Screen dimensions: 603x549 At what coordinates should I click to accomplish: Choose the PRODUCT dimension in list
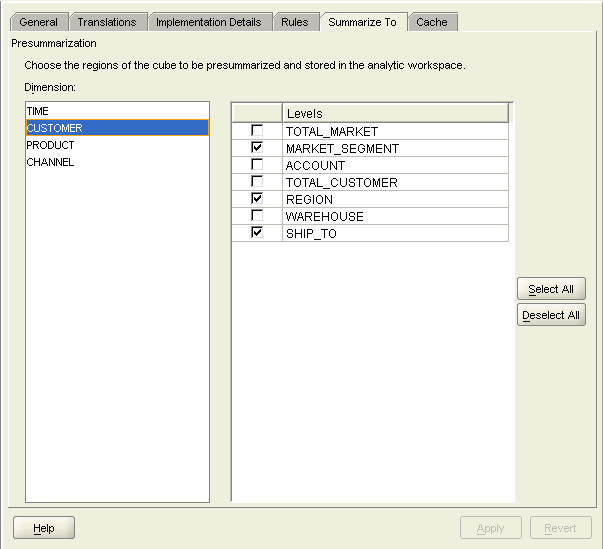[x=50, y=145]
